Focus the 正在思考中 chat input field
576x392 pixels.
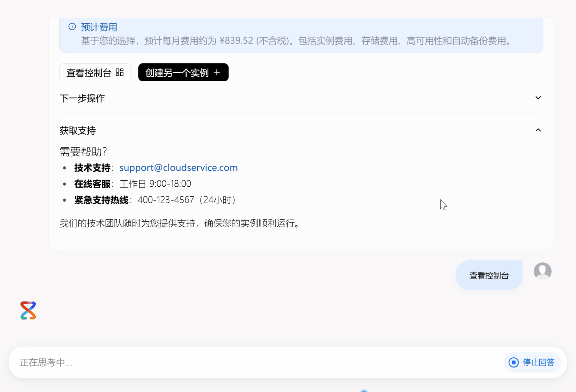[x=210, y=362]
